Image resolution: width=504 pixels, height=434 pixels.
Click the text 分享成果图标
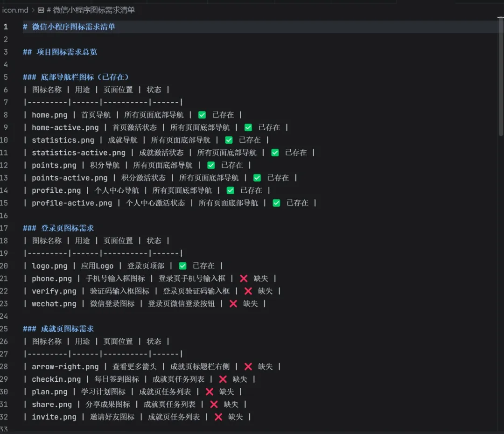point(108,404)
